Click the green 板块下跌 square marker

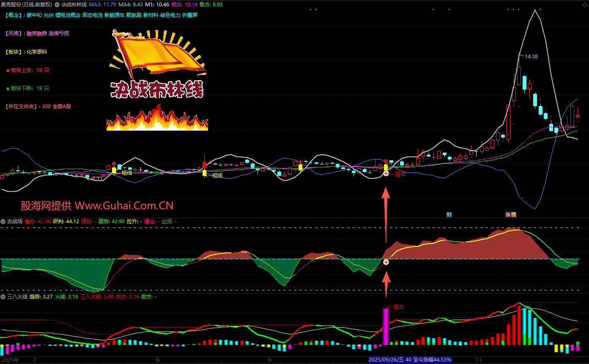pyautogui.click(x=8, y=89)
